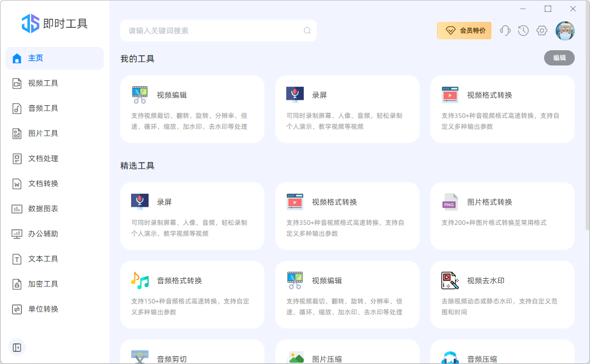Viewport: 590px width, 364px height.
Task: Click the PNG 图片格式转换 icon
Action: click(450, 202)
